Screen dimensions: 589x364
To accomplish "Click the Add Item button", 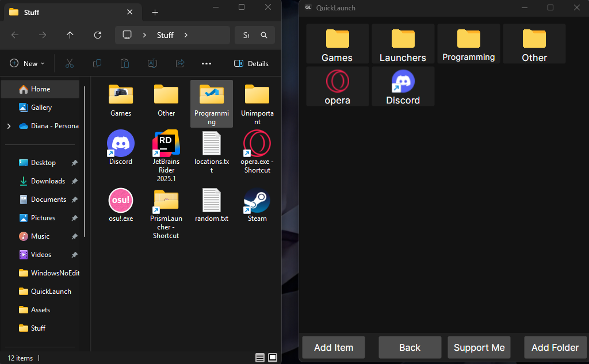I will [334, 347].
